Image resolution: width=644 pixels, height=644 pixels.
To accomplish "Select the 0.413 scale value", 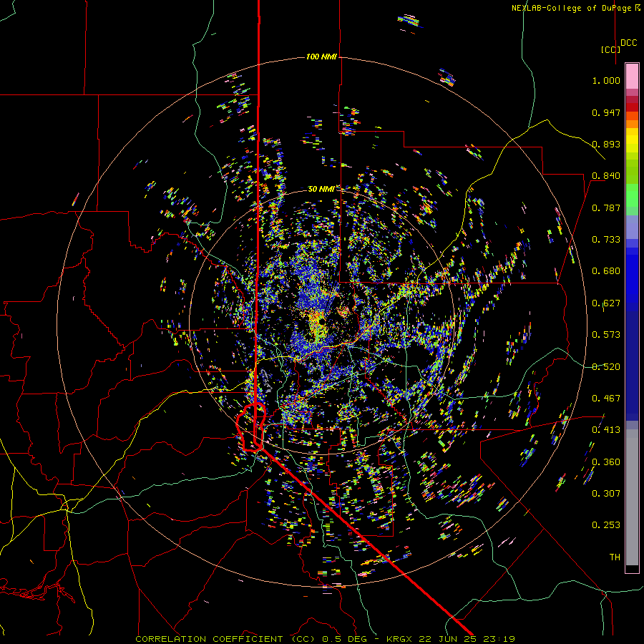I will 606,430.
